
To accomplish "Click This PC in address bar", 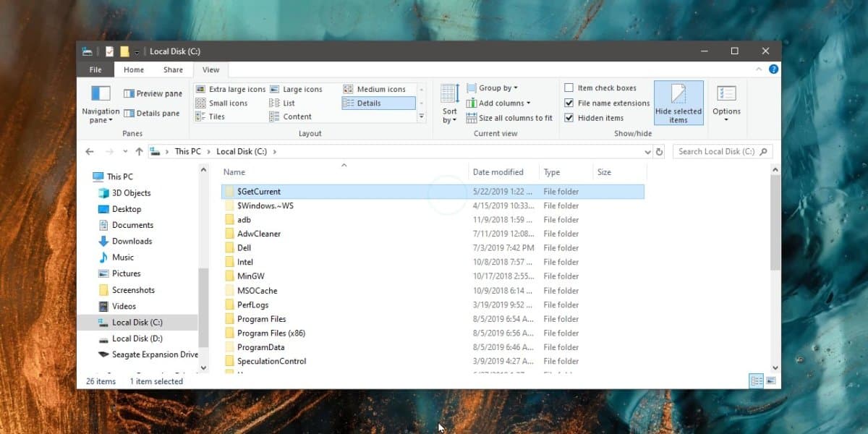I will pyautogui.click(x=187, y=152).
